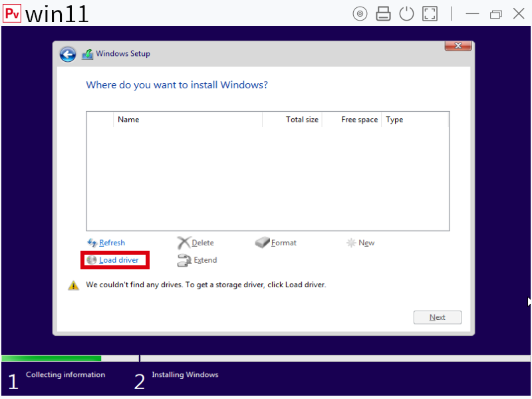Click the setup progress bar
The height and width of the screenshot is (399, 532).
click(x=266, y=358)
